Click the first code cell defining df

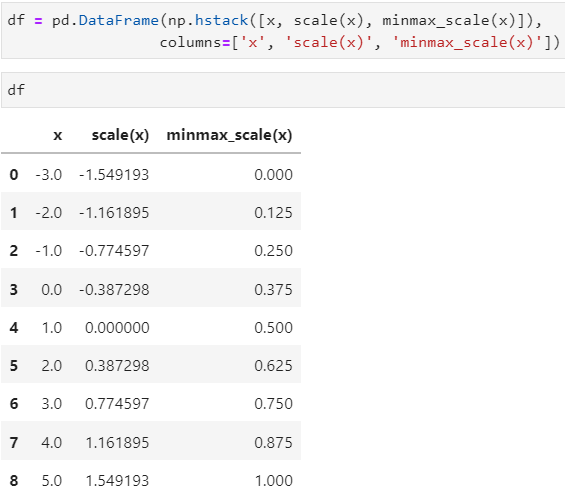coord(283,31)
